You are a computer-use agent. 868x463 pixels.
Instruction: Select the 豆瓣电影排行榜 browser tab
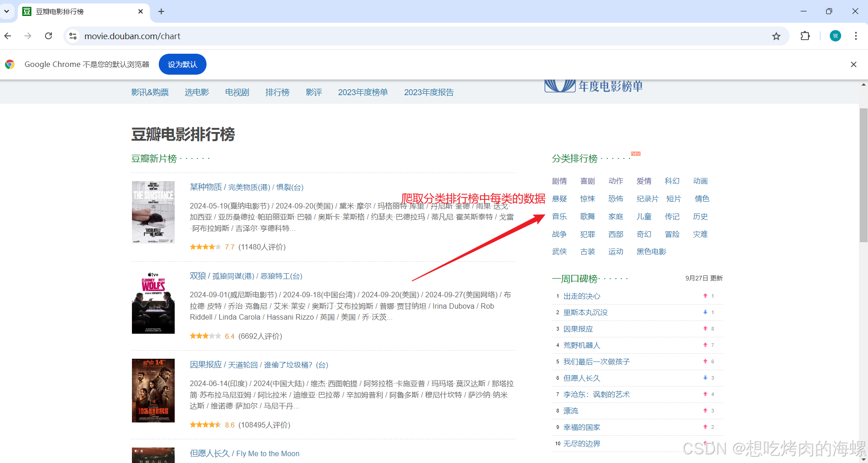[x=84, y=11]
